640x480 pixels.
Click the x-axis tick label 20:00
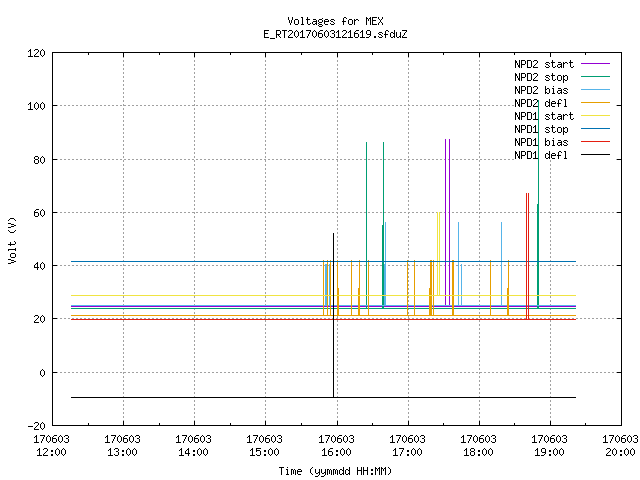[x=620, y=453]
